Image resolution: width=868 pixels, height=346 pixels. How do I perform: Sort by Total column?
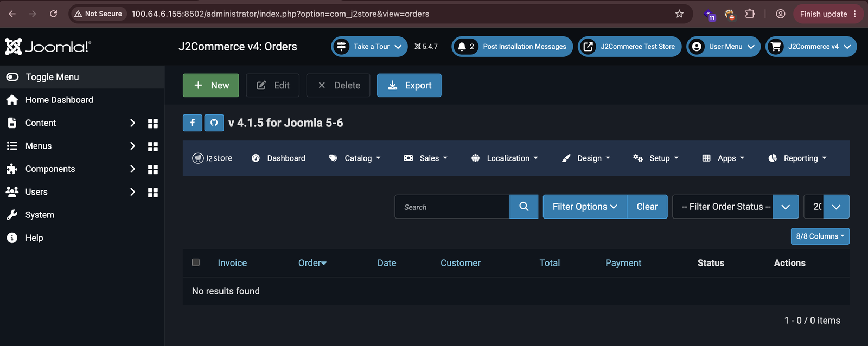tap(550, 263)
